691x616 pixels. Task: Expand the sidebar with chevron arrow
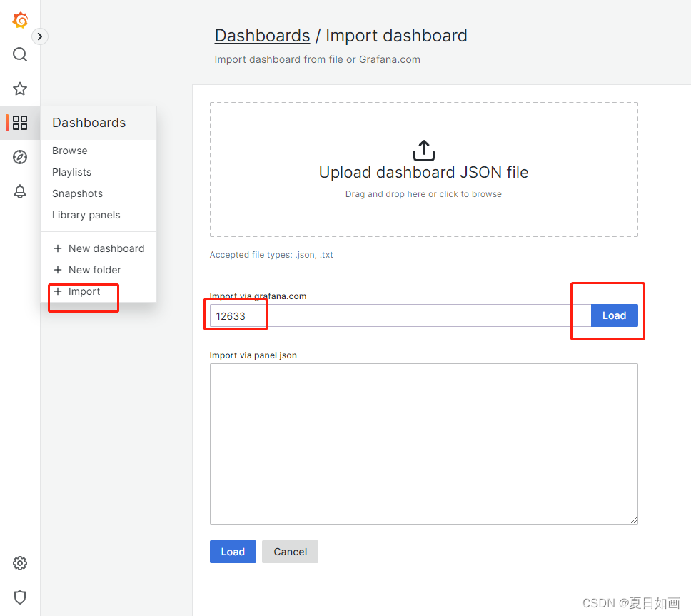(40, 36)
